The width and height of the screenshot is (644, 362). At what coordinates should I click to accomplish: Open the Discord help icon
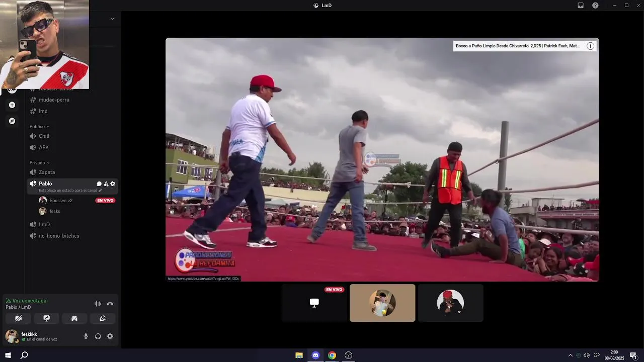(595, 6)
